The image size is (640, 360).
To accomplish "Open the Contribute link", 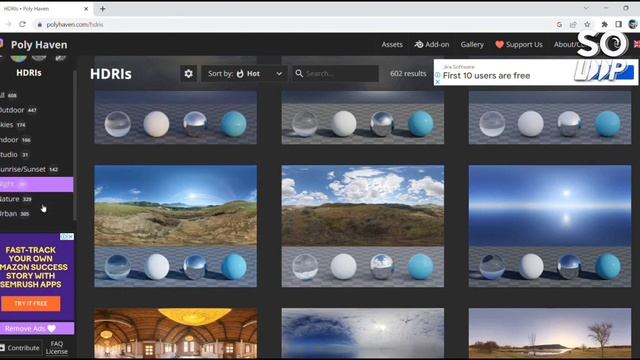I will tap(20, 348).
